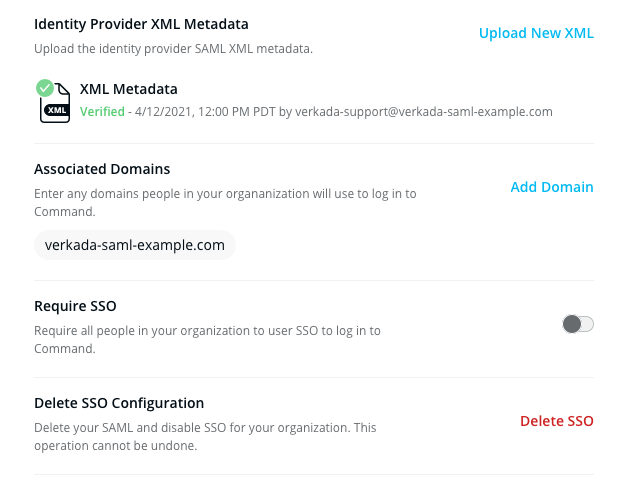Click the Delete SSO Configuration heading
The width and height of the screenshot is (638, 497).
(119, 403)
